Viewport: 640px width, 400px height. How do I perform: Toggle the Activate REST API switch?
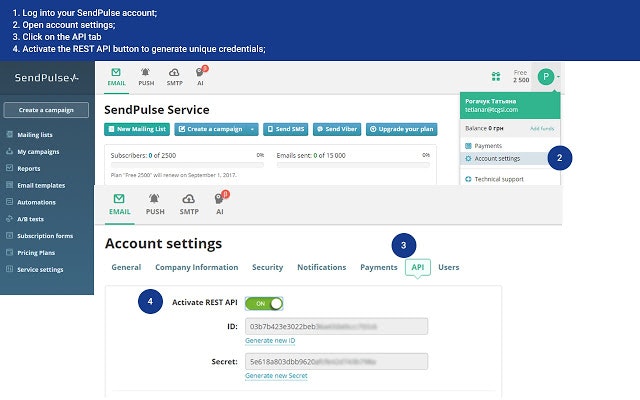264,303
